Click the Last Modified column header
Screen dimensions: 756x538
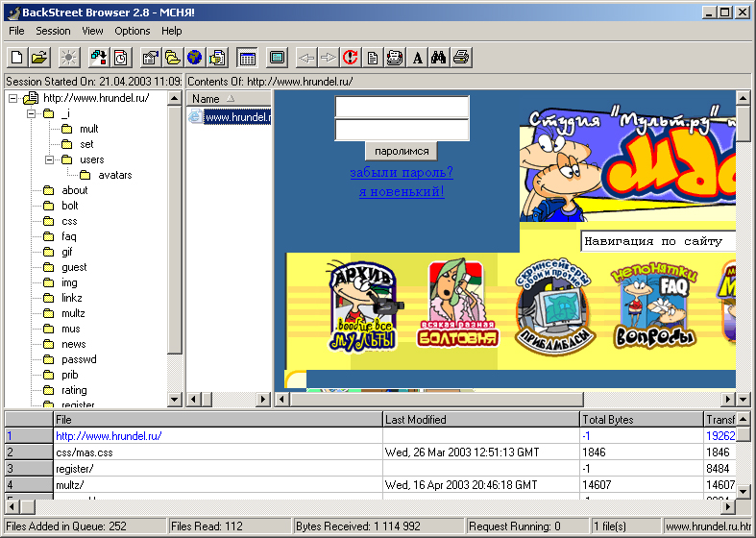[x=481, y=420]
